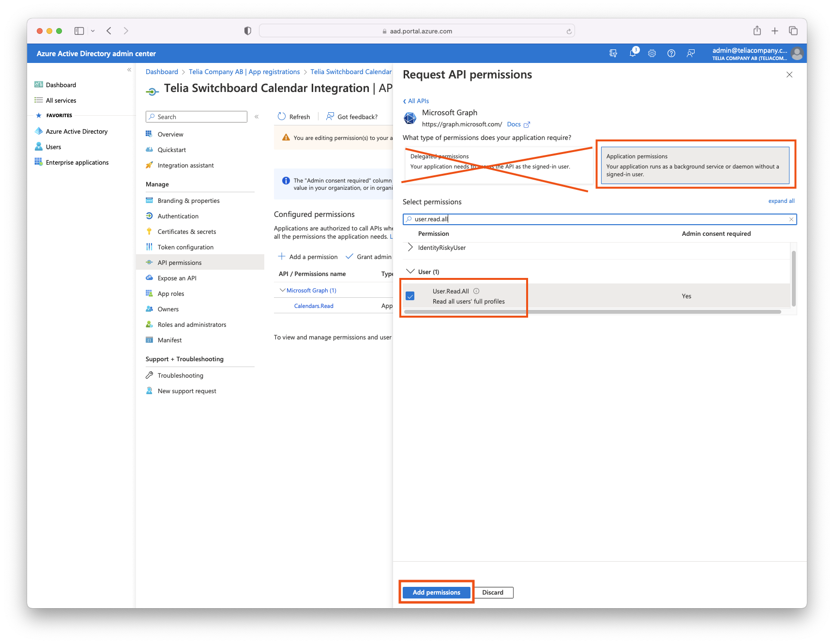
Task: Click the Discard button
Action: 493,592
